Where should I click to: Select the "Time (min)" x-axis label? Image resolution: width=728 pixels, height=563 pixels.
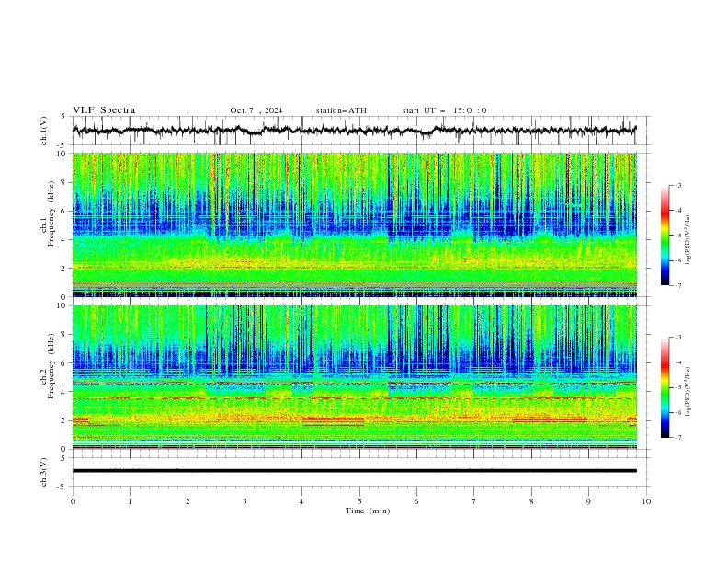pyautogui.click(x=368, y=511)
